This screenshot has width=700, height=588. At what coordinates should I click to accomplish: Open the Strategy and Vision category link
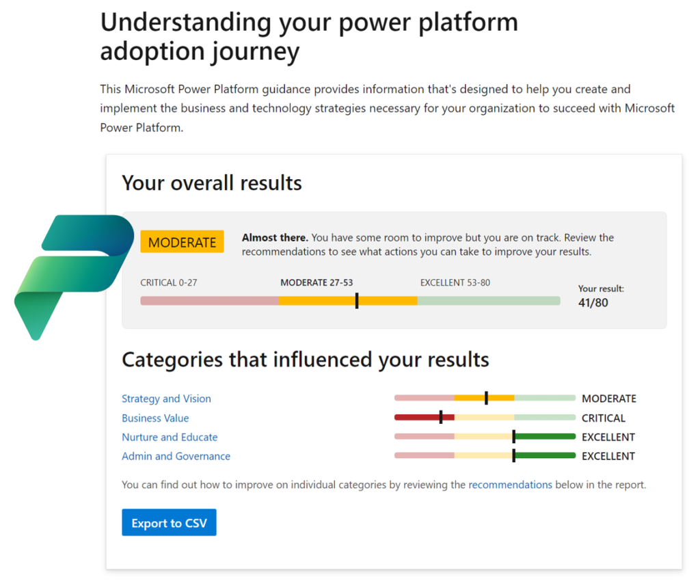(x=166, y=399)
